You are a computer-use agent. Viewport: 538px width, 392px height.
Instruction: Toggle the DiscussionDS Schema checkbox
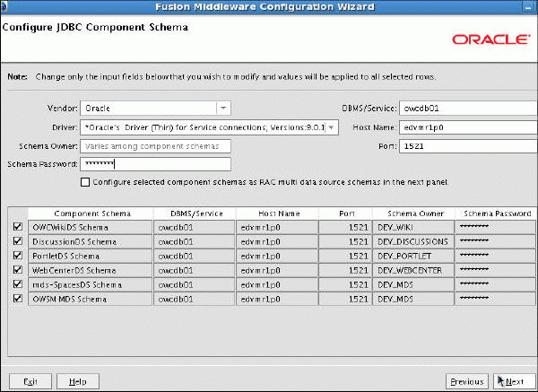tap(18, 241)
